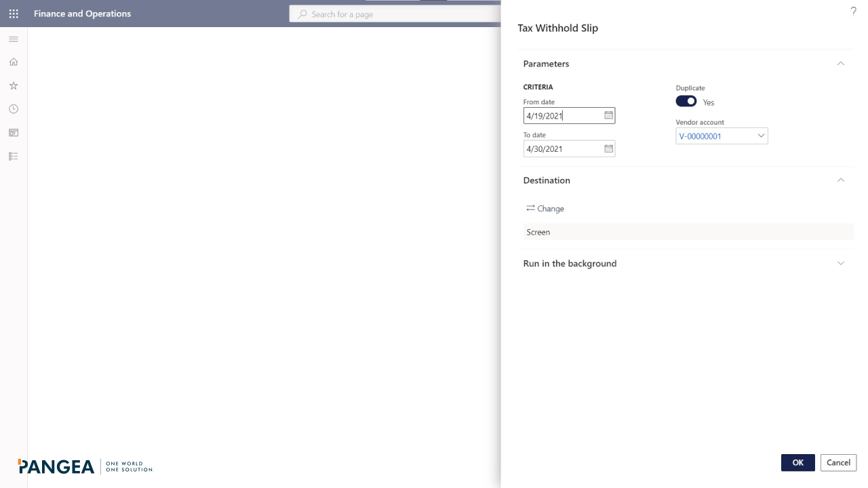Expand Run in the background section
Viewport: 868px width, 488px height.
(x=841, y=264)
